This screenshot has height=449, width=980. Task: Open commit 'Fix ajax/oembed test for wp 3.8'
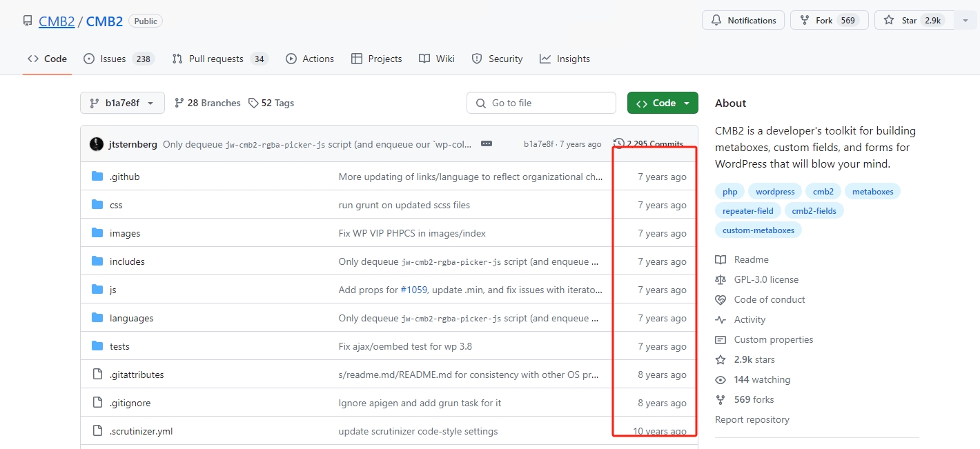pyautogui.click(x=405, y=346)
